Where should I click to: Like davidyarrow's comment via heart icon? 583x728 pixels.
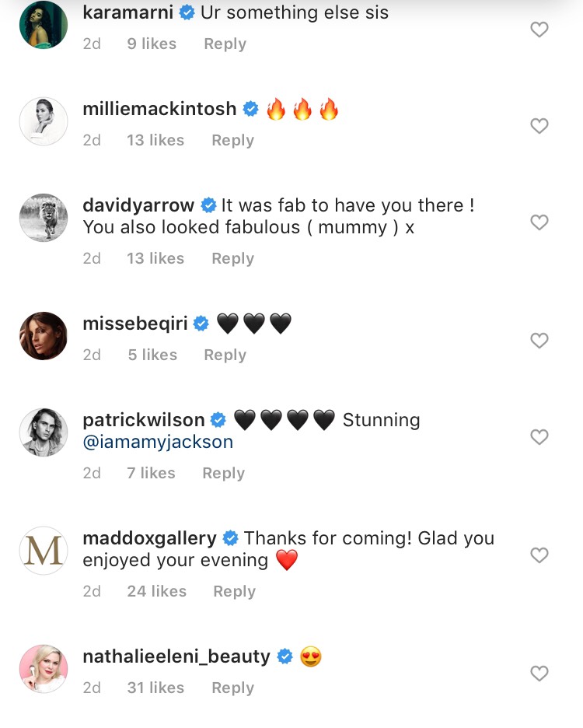tap(539, 222)
